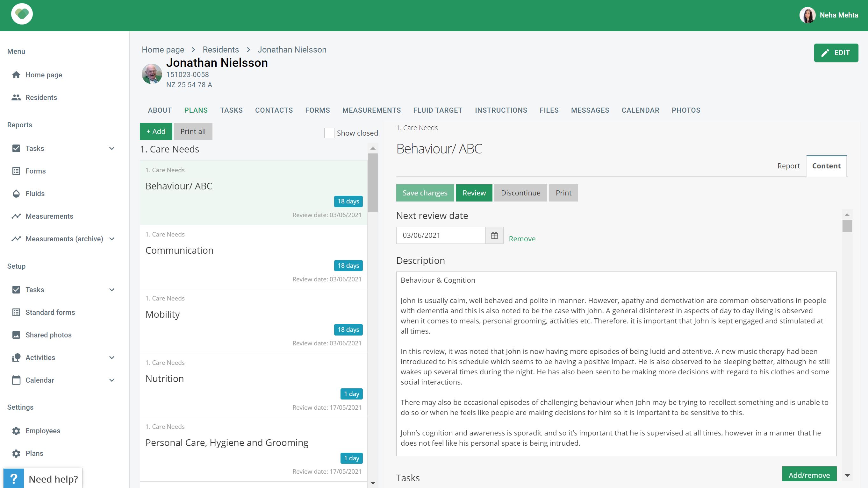Open the FILES tab

(x=549, y=110)
